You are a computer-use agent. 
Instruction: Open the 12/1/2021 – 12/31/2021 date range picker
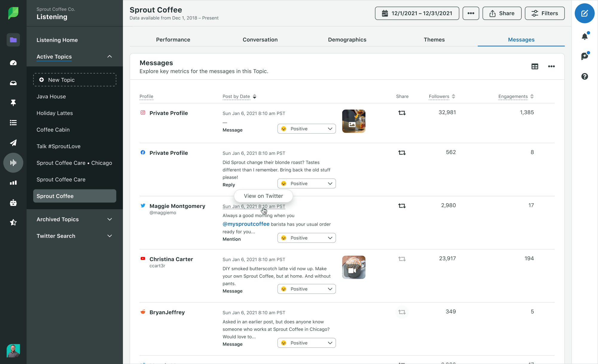(417, 13)
